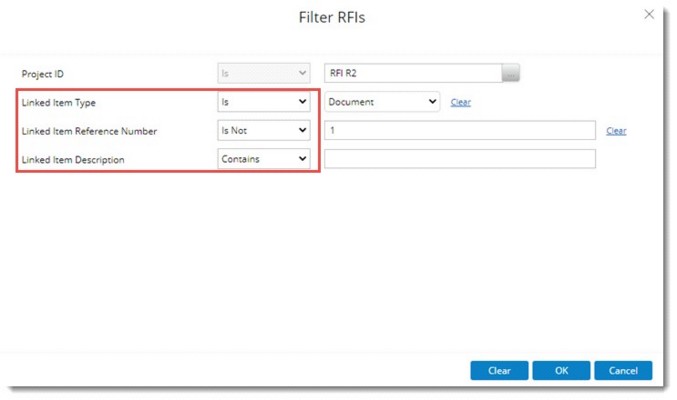Viewport: 677px width, 400px height.
Task: Expand the 'Is Not' operator dropdown
Action: 264,130
